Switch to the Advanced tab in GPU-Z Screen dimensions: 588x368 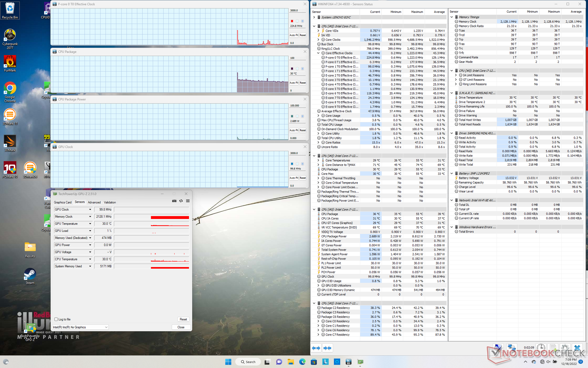pos(94,202)
